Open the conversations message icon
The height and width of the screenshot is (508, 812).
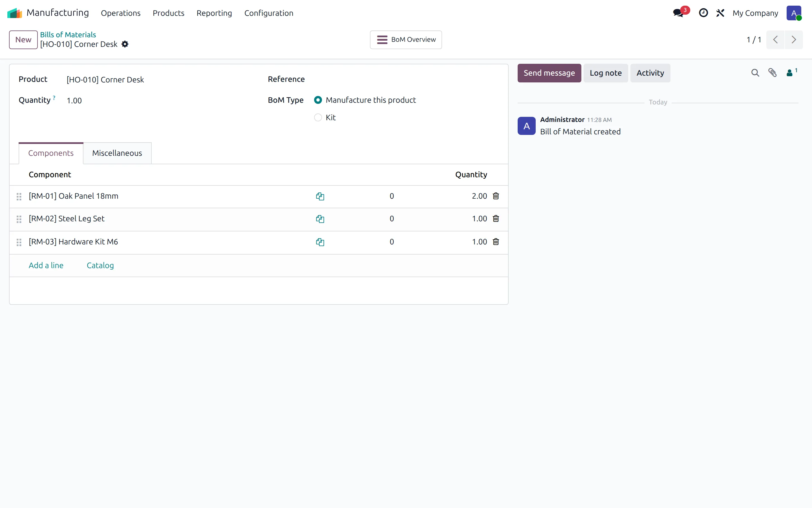point(678,13)
